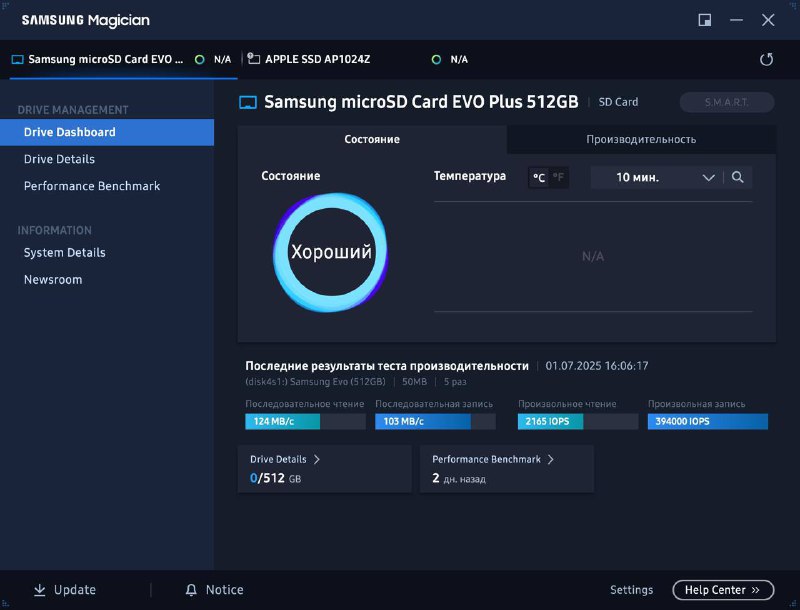Click the '5 раз' test count text
The height and width of the screenshot is (610, 800).
[455, 382]
